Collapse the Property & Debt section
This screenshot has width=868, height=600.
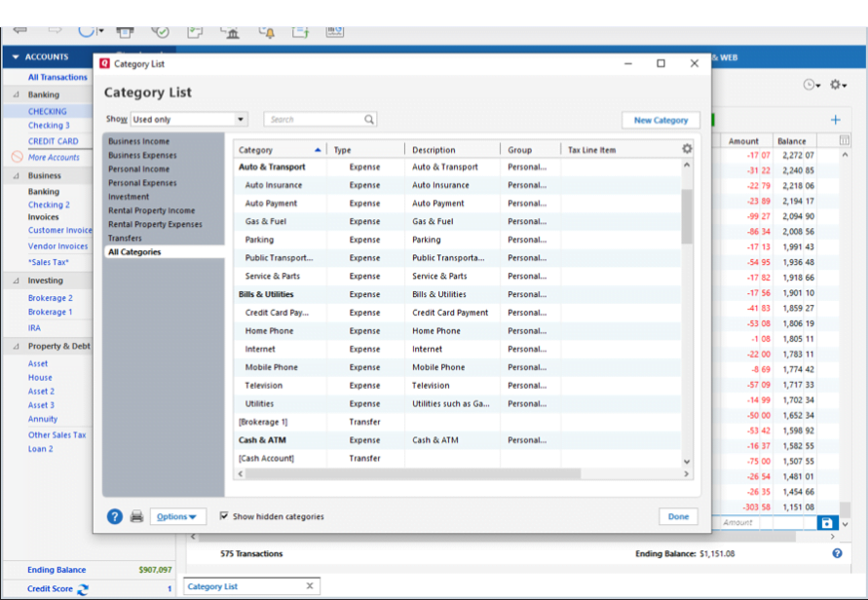pyautogui.click(x=16, y=347)
